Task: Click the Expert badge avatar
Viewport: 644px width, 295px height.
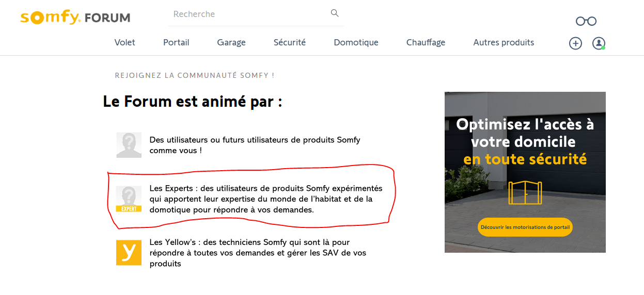Action: 129,199
